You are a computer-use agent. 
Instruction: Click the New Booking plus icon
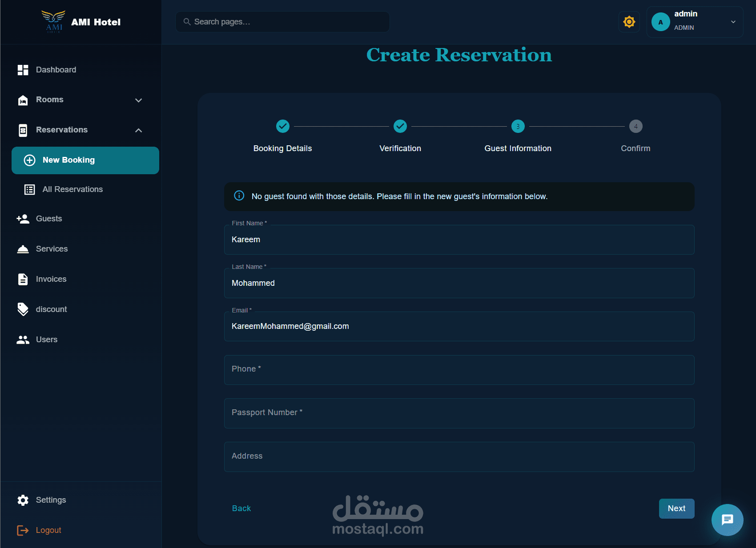coord(29,160)
